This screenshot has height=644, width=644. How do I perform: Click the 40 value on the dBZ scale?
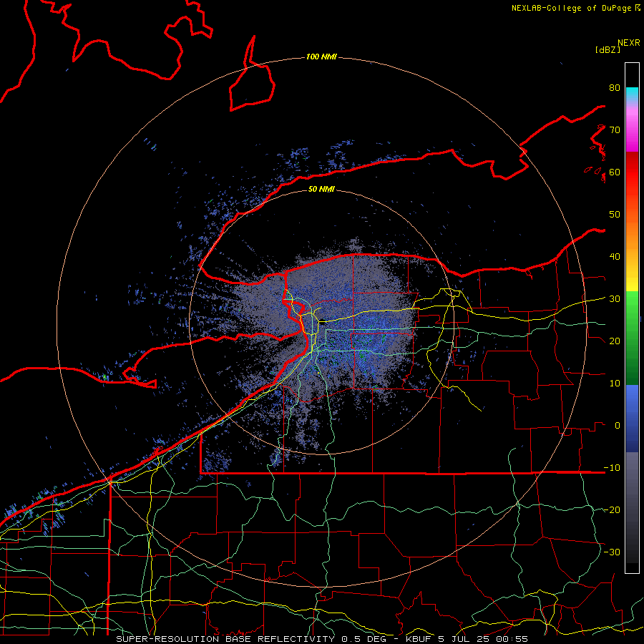[615, 257]
